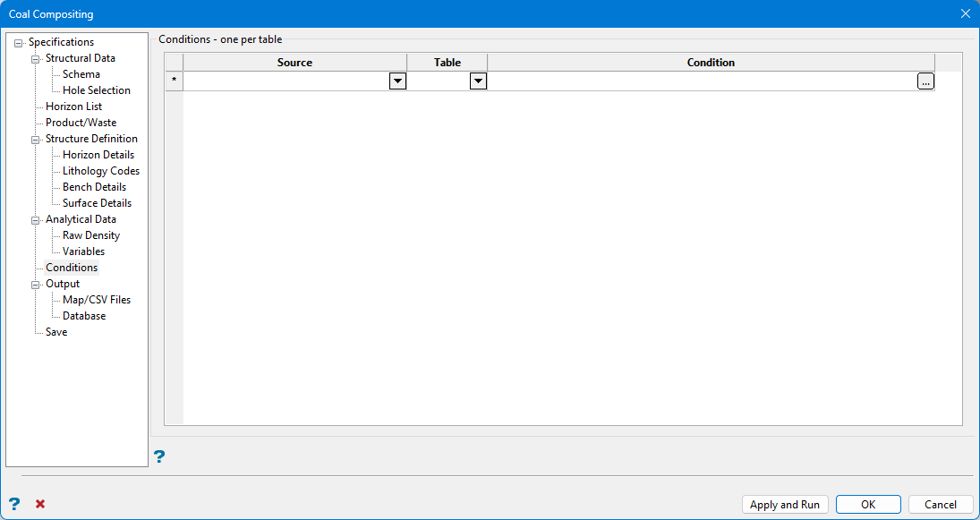Select Surface Details in the tree
Screen dimensions: 980x520
pyautogui.click(x=97, y=203)
